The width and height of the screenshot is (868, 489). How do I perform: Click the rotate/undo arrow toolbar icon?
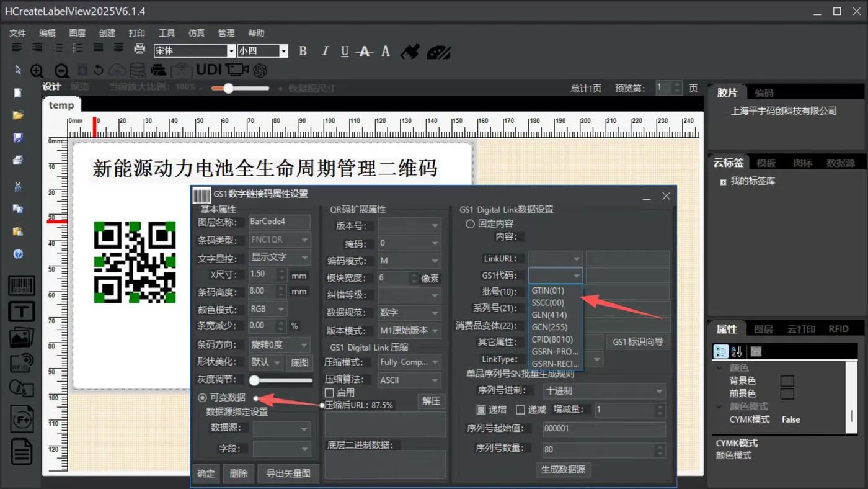point(99,70)
